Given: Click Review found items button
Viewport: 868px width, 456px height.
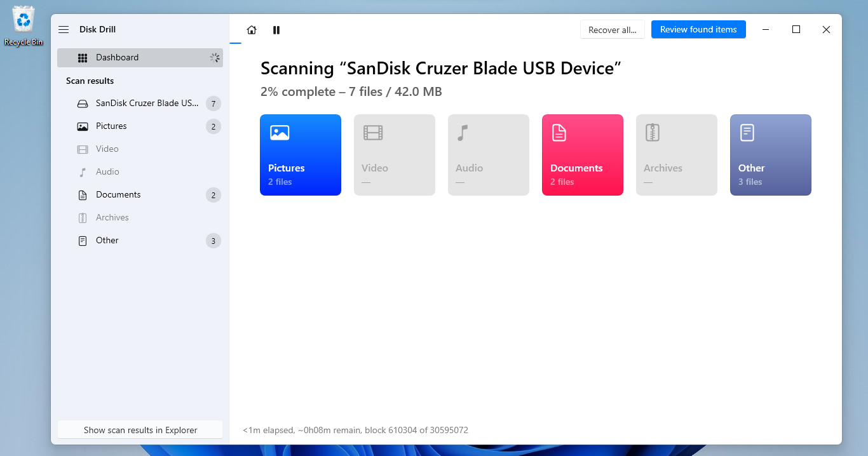Looking at the screenshot, I should tap(698, 30).
